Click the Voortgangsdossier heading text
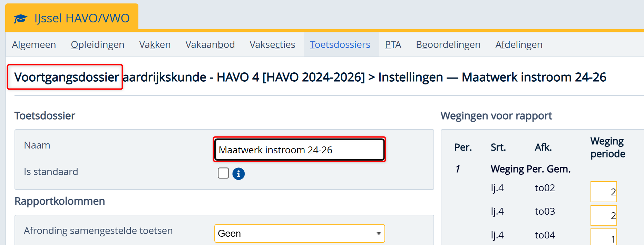Screen dimensions: 644x245 point(67,77)
